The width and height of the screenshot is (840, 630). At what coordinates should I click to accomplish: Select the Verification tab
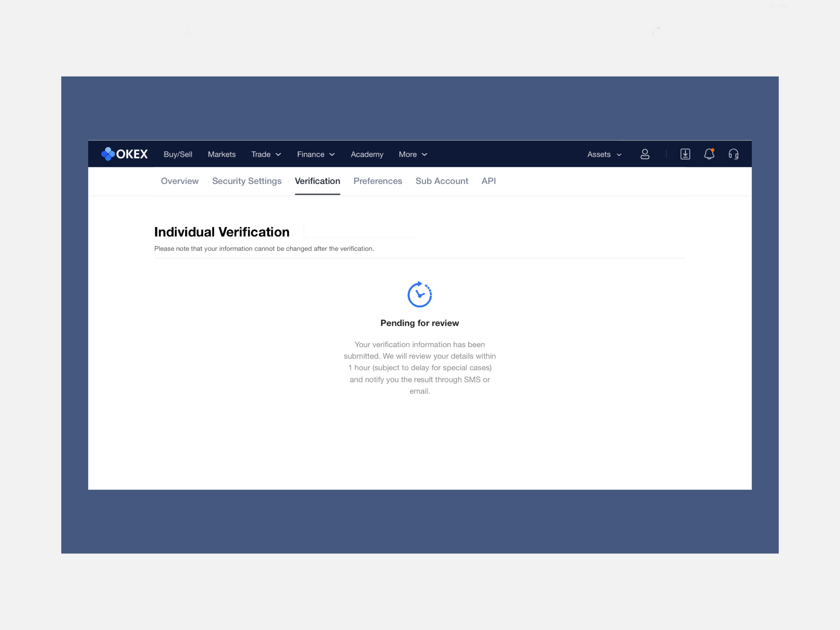tap(317, 181)
